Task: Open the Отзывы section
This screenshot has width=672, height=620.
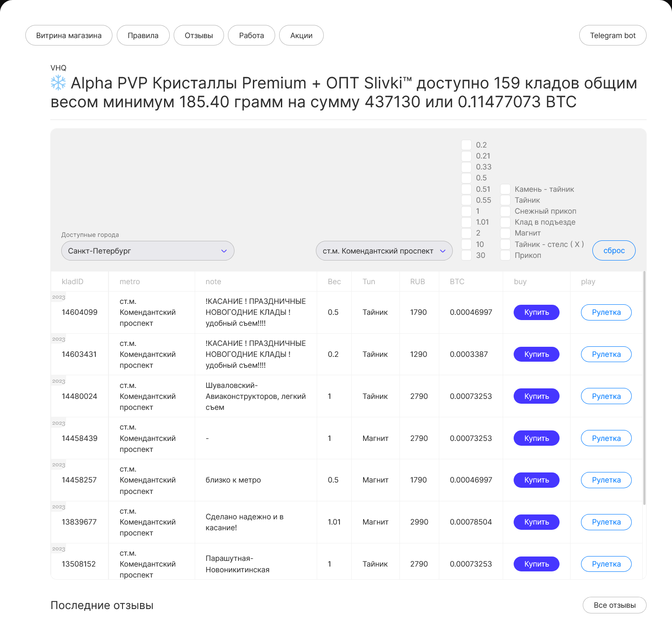Action: (x=199, y=35)
